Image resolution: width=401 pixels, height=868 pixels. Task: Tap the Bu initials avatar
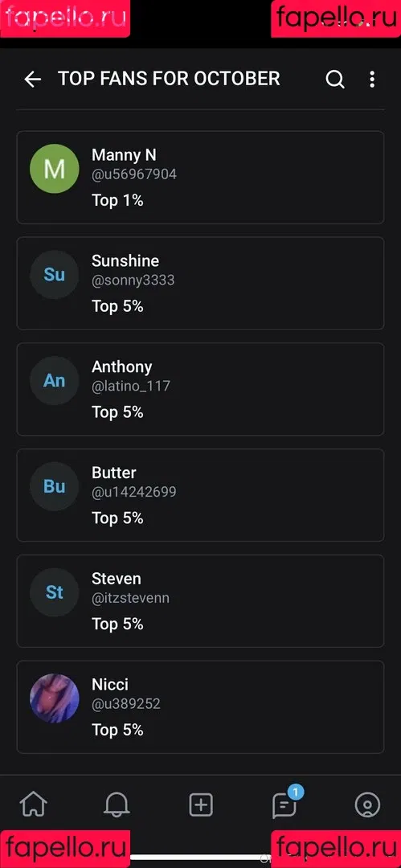[55, 486]
